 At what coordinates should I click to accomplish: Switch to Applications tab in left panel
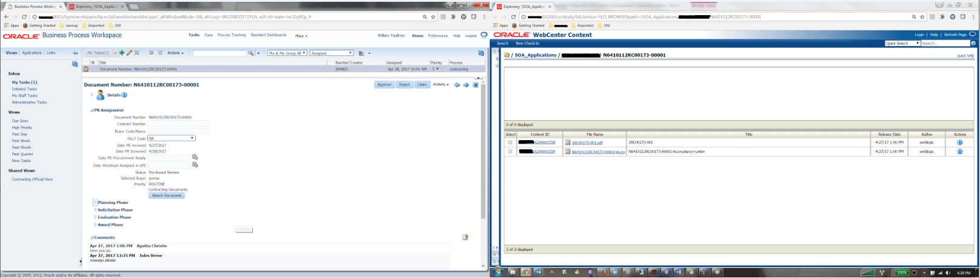pyautogui.click(x=32, y=53)
